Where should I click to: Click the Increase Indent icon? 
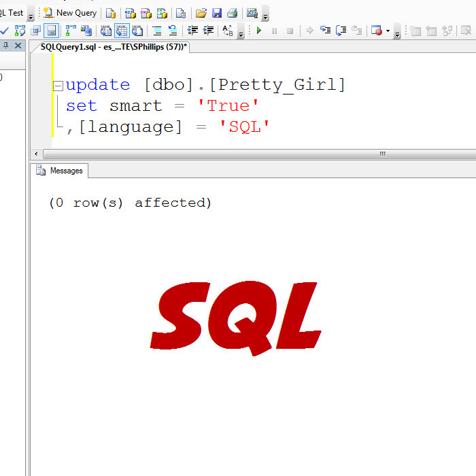pyautogui.click(x=208, y=31)
